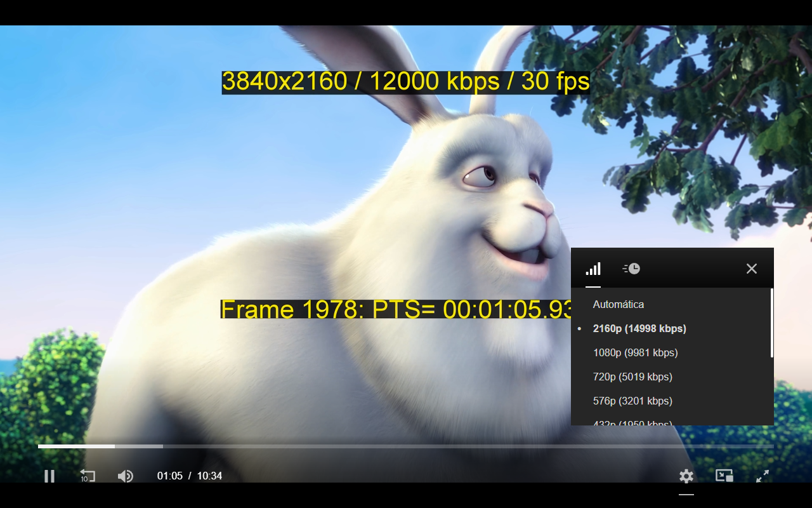Screen dimensions: 812x508
Task: Enter fullscreen mode
Action: (762, 476)
